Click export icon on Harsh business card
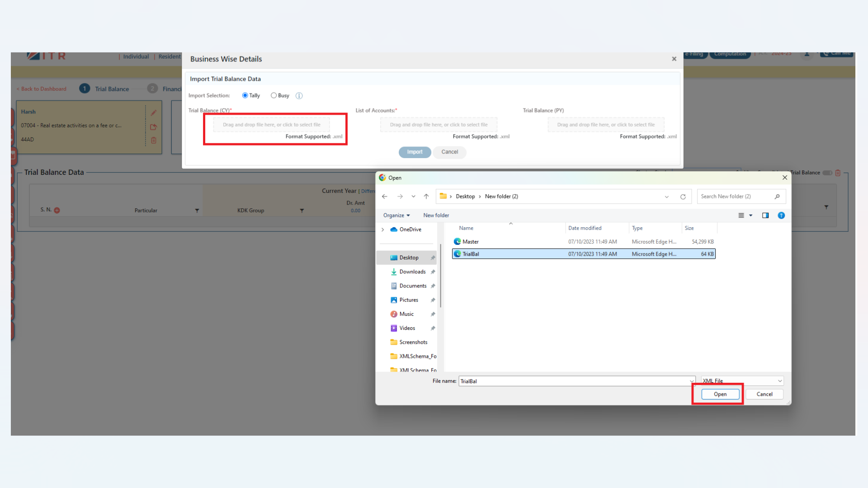 pos(154,127)
